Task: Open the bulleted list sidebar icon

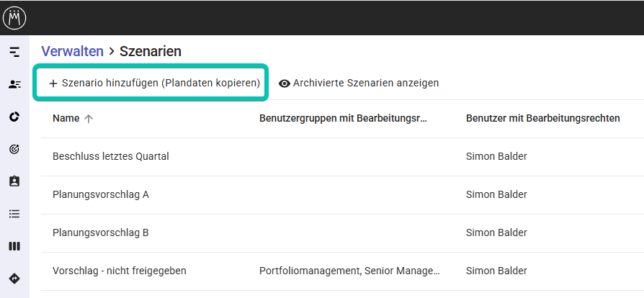Action: tap(14, 214)
